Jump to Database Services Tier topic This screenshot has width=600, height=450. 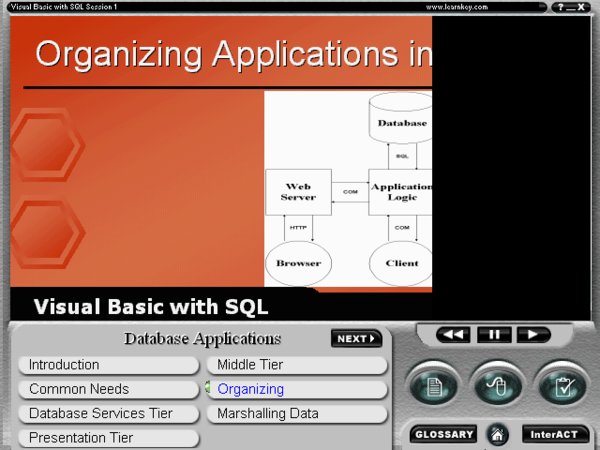(x=108, y=413)
